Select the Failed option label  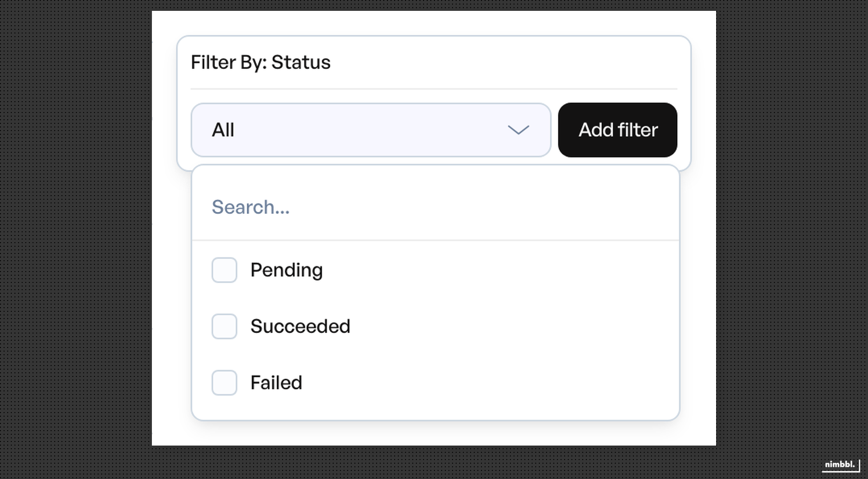click(276, 382)
